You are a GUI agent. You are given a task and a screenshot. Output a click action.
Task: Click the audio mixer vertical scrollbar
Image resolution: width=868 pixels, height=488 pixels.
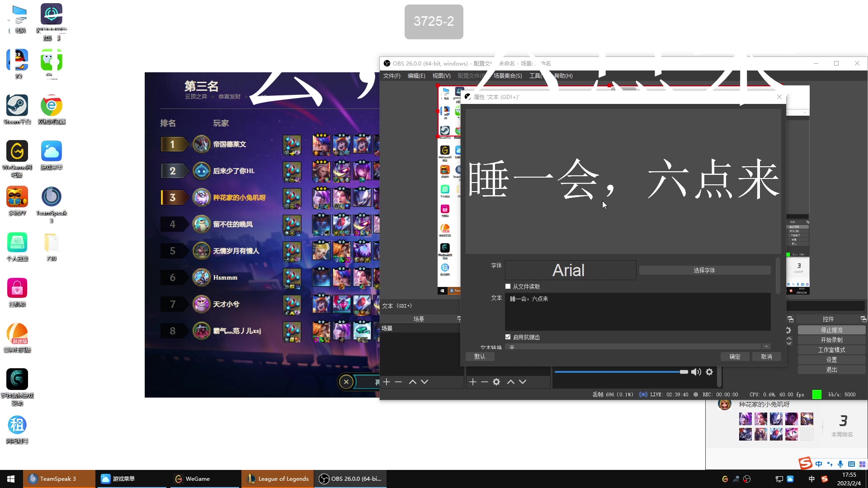[x=719, y=377]
